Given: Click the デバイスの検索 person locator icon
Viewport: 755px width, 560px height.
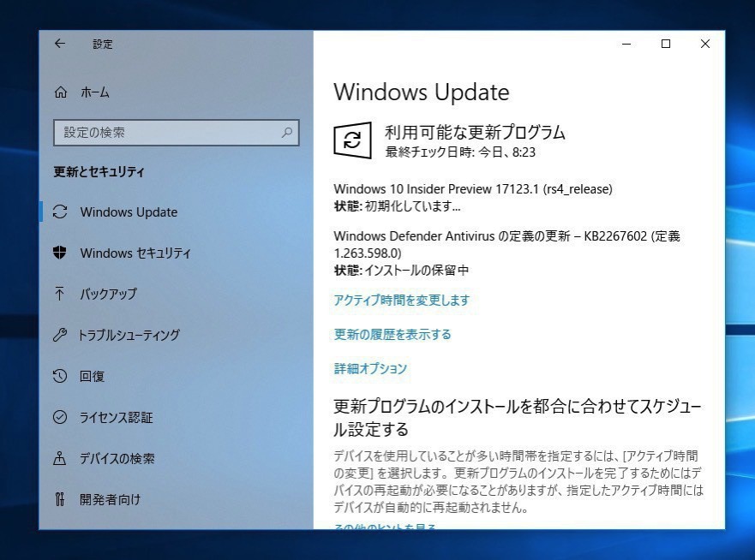Looking at the screenshot, I should pyautogui.click(x=60, y=458).
